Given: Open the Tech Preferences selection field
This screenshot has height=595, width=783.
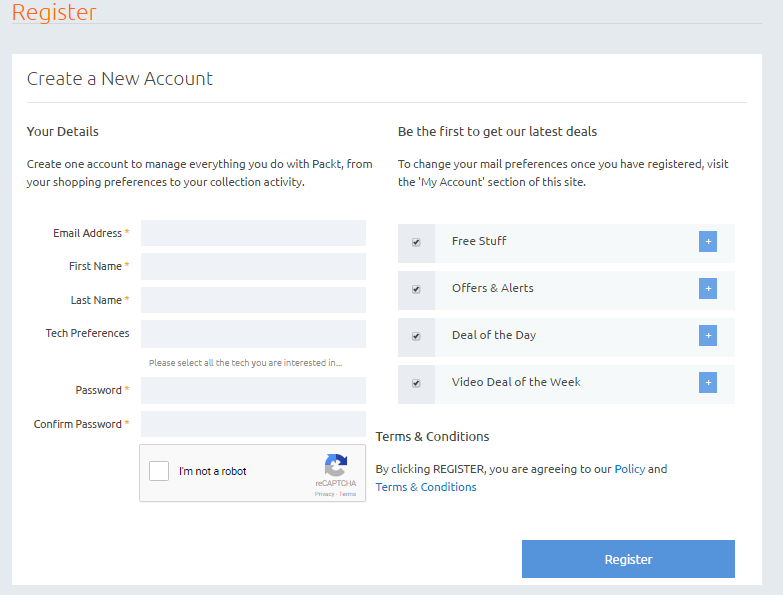Looking at the screenshot, I should click(x=253, y=333).
